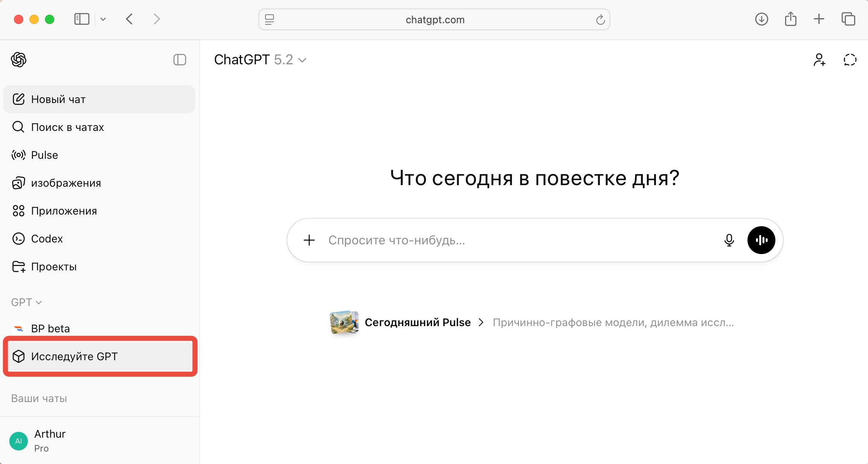Click the Причинно-графовые модели preview text
Viewport: 868px width, 464px height.
[613, 322]
